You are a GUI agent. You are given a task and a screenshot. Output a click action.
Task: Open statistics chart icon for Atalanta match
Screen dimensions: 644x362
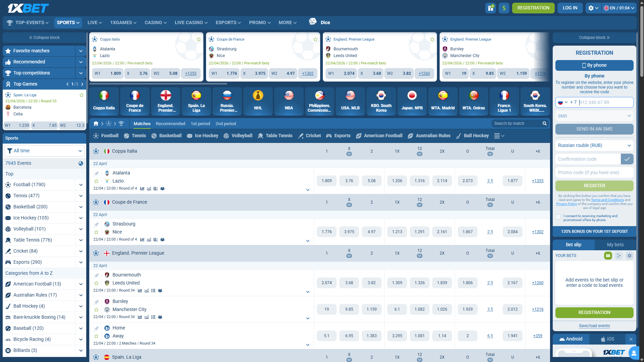point(142,189)
